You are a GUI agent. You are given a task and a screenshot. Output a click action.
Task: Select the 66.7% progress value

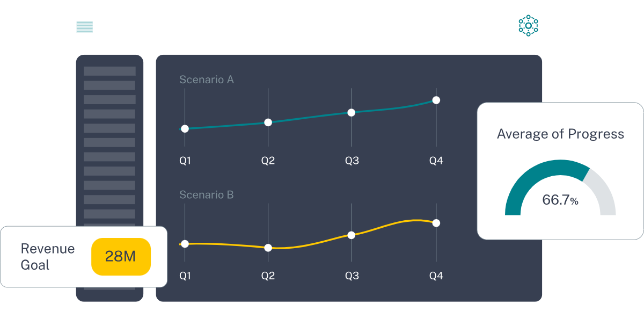tap(560, 200)
